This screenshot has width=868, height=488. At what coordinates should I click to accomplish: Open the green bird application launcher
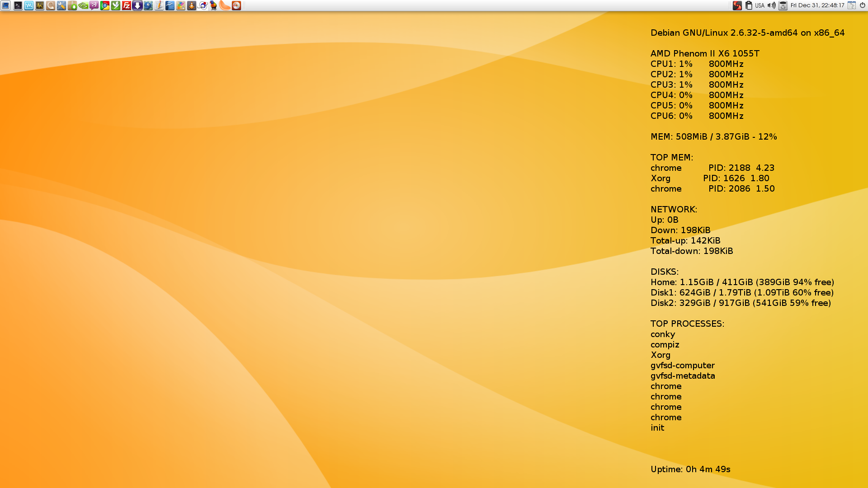coord(116,5)
